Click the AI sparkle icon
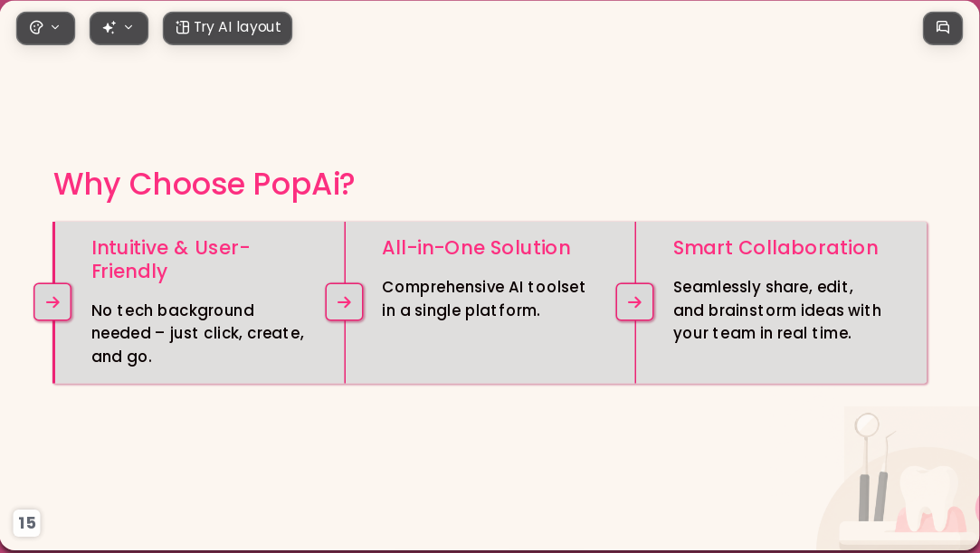Image resolution: width=980 pixels, height=553 pixels. pos(109,27)
